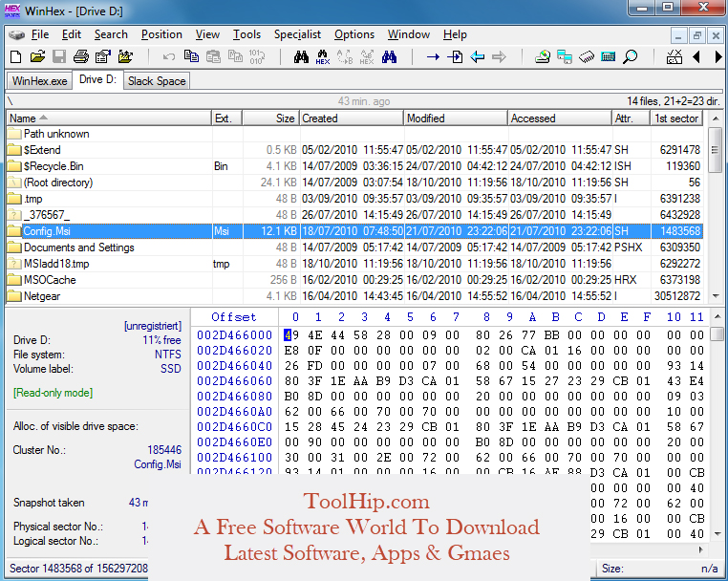
Task: Click the Path unknown folder row
Action: pos(354,134)
